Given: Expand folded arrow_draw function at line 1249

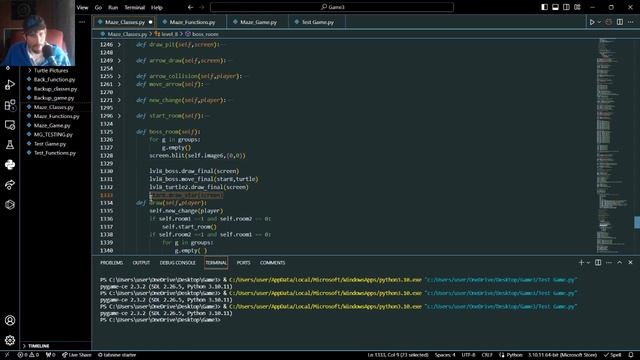Looking at the screenshot, I should click(119, 60).
